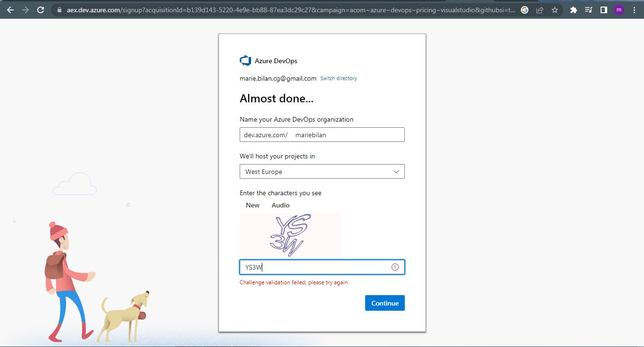
Task: Open the Chrome profile avatar icon
Action: pos(619,9)
